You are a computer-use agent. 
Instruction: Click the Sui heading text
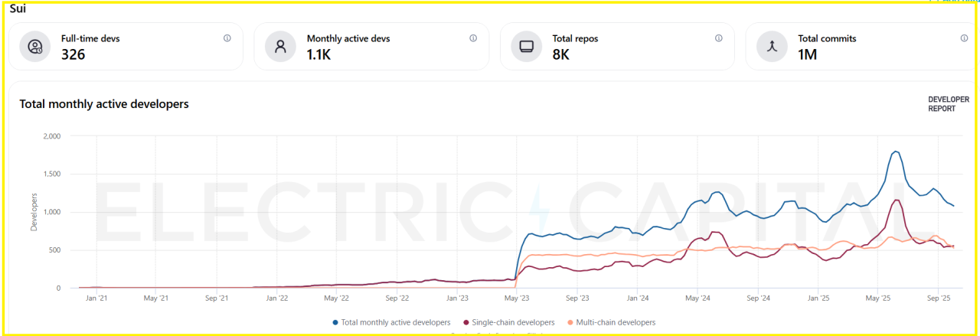point(18,8)
